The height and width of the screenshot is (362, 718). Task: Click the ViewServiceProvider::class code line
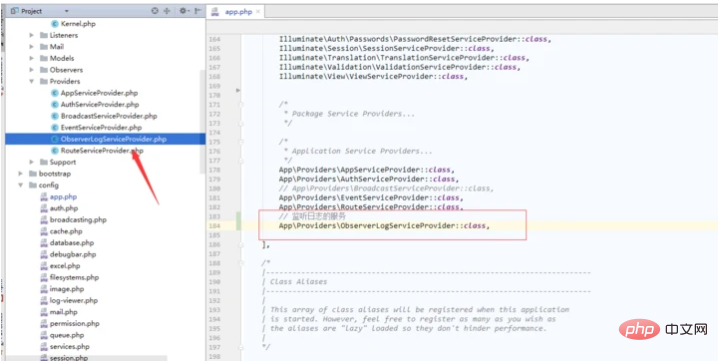coord(373,76)
